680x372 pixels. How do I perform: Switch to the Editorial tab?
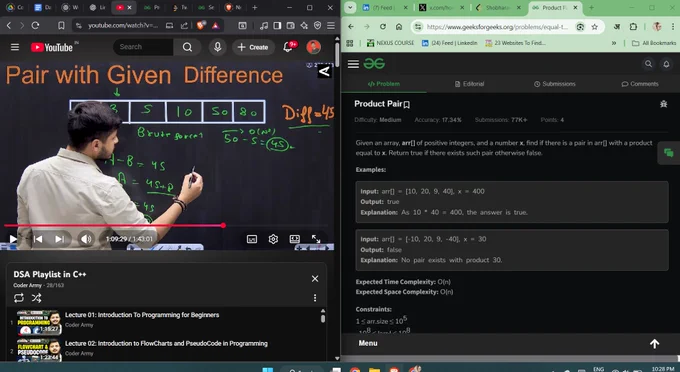tap(469, 84)
